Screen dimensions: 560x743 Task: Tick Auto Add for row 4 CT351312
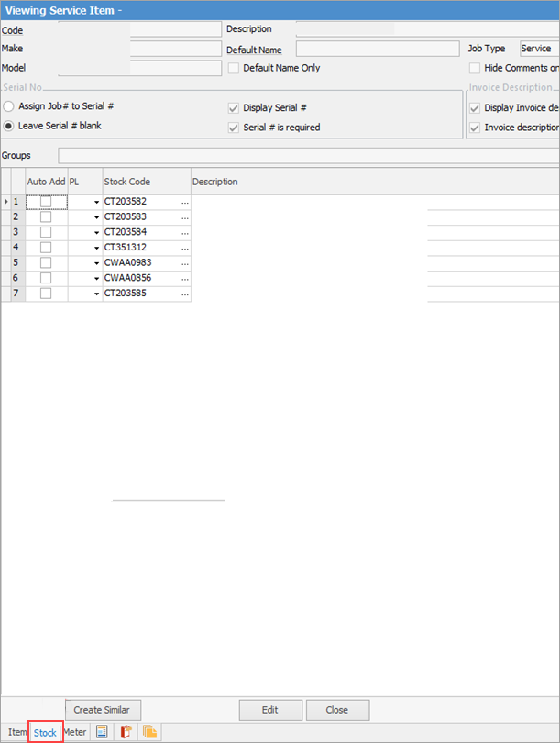(46, 248)
